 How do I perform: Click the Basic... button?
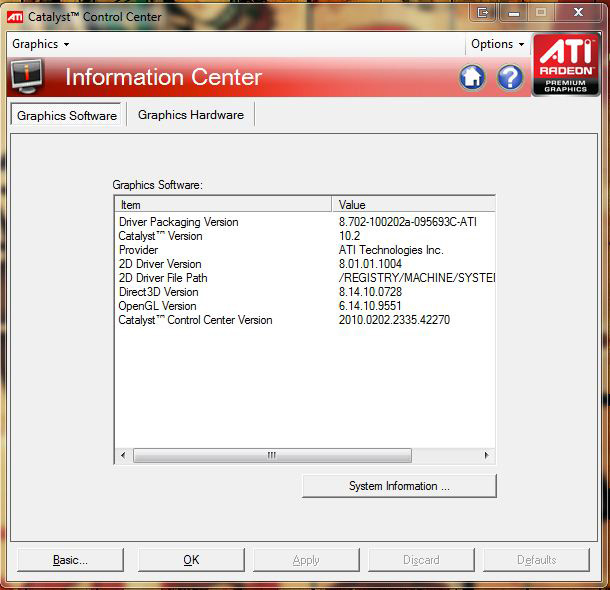[x=70, y=560]
